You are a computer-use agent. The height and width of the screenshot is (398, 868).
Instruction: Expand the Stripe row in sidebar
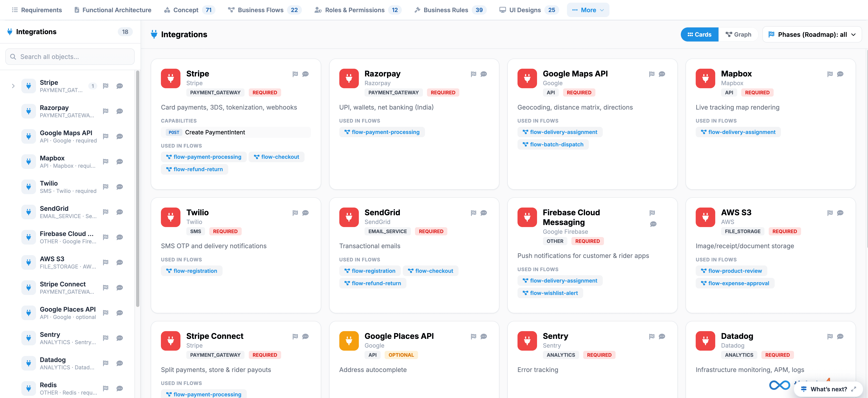coord(13,86)
